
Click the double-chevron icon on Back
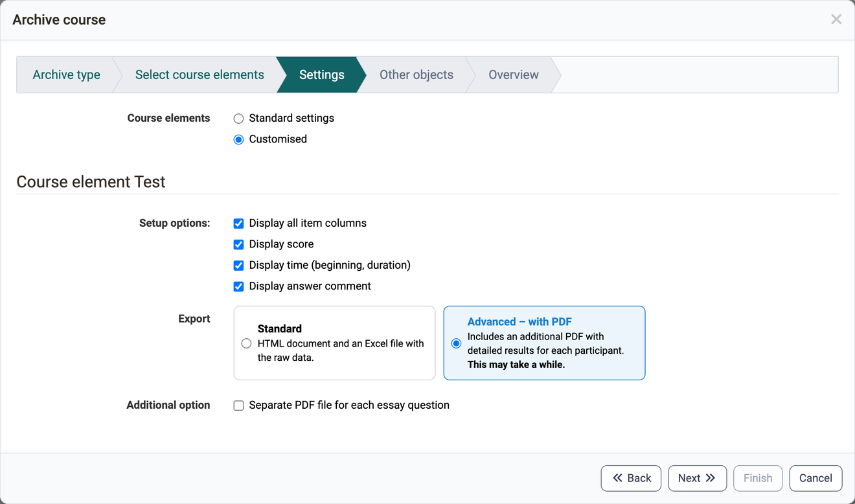[x=617, y=478]
